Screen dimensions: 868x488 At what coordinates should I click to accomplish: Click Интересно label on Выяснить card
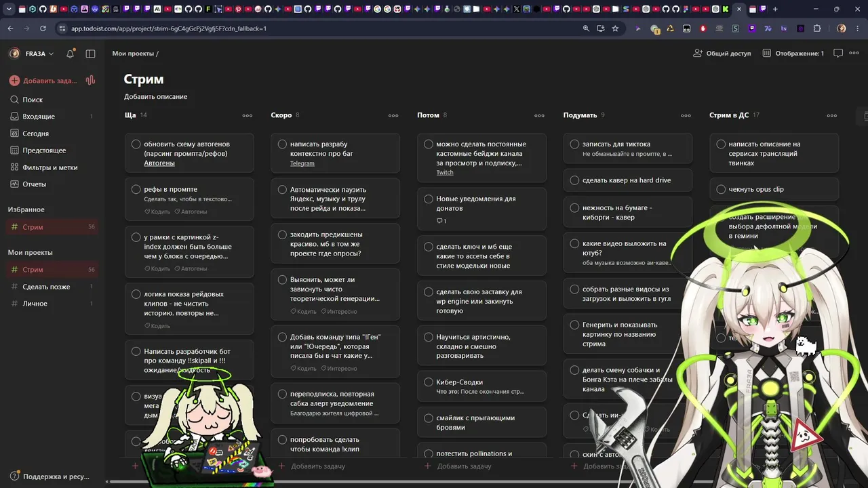coord(339,312)
